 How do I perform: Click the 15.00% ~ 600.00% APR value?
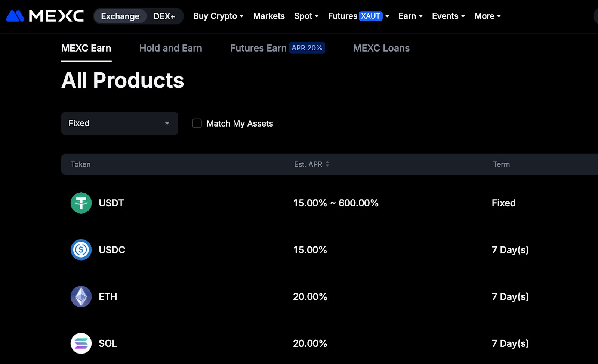coord(336,203)
